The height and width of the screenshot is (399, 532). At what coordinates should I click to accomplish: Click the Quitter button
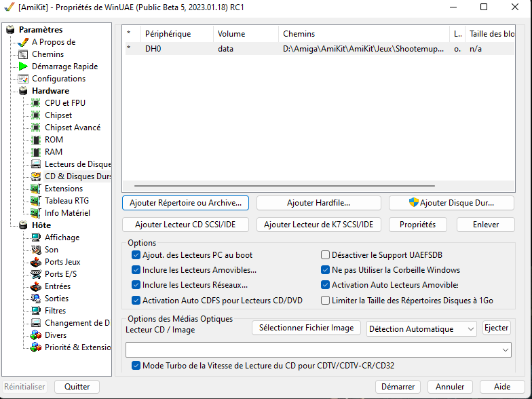(77, 387)
